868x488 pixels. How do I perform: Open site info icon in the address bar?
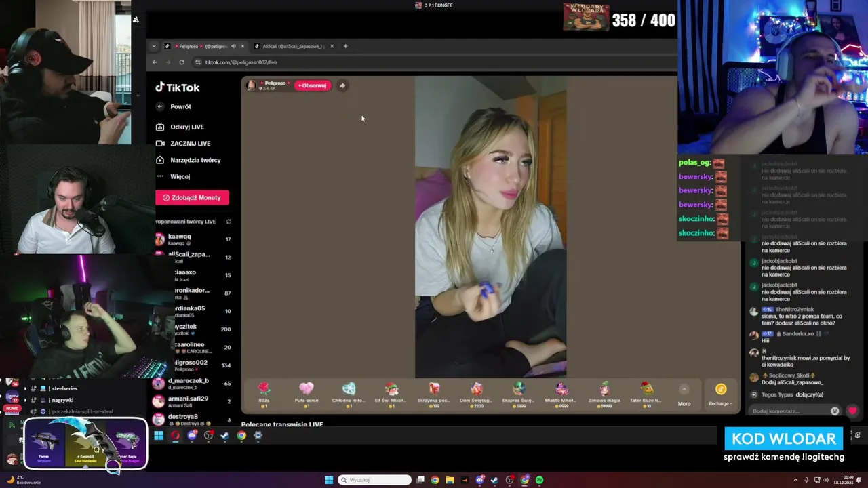pyautogui.click(x=197, y=62)
